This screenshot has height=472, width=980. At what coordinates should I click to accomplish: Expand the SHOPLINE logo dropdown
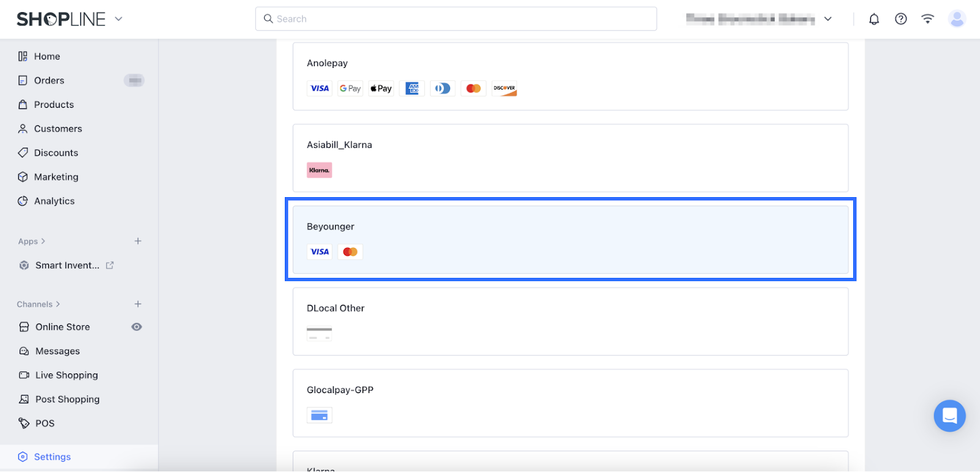click(x=119, y=19)
